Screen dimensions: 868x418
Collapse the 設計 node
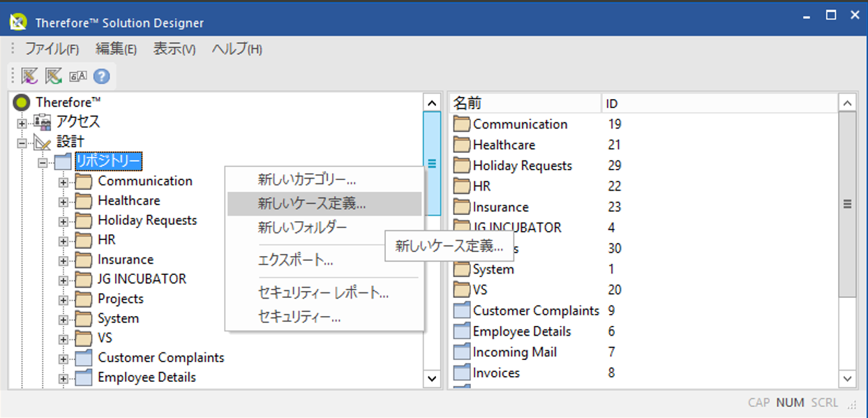22,143
